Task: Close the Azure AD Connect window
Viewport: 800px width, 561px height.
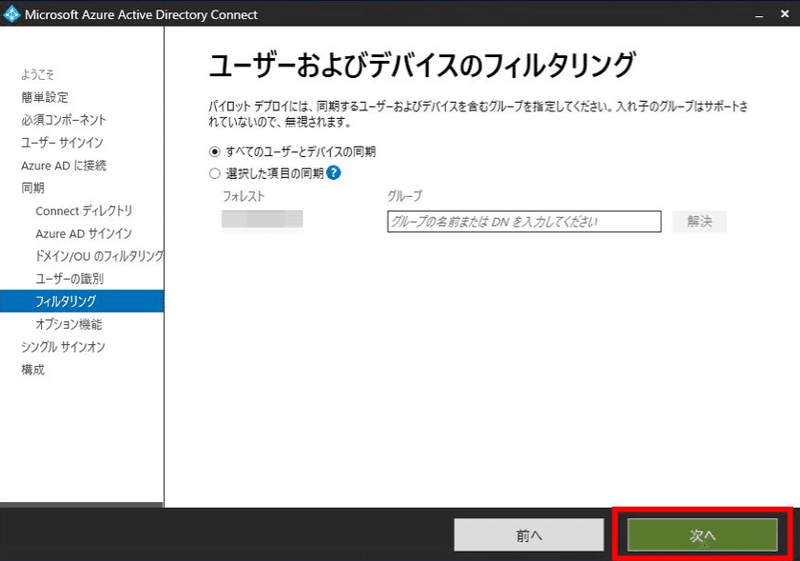Action: pyautogui.click(x=785, y=14)
